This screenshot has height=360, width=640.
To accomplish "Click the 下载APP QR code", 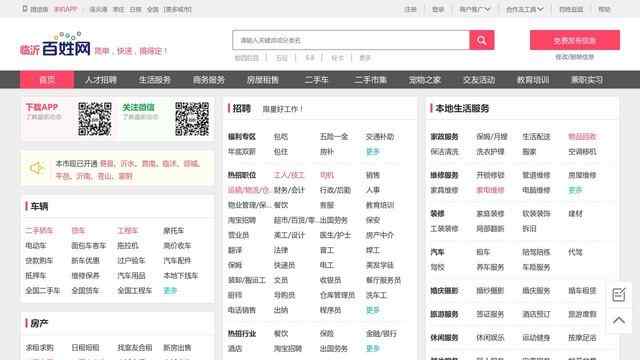I will click(x=95, y=119).
